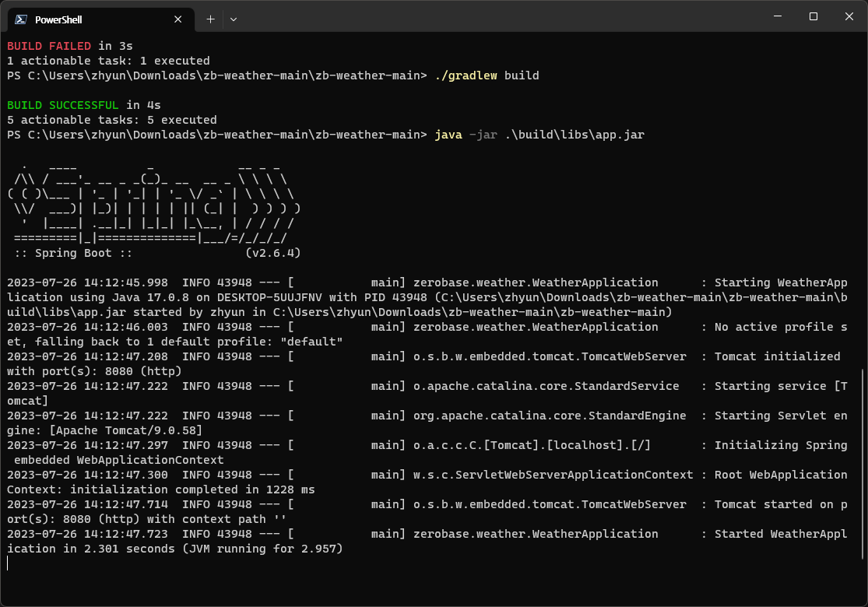Click 'embedded WebApplicationContext' log text
Image resolution: width=868 pixels, height=607 pixels.
tap(119, 461)
